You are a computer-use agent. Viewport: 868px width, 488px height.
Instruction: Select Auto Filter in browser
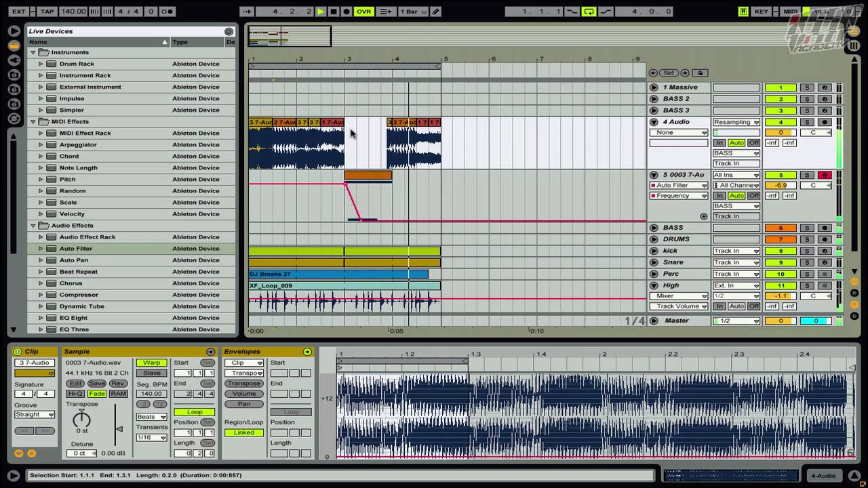(x=132, y=249)
